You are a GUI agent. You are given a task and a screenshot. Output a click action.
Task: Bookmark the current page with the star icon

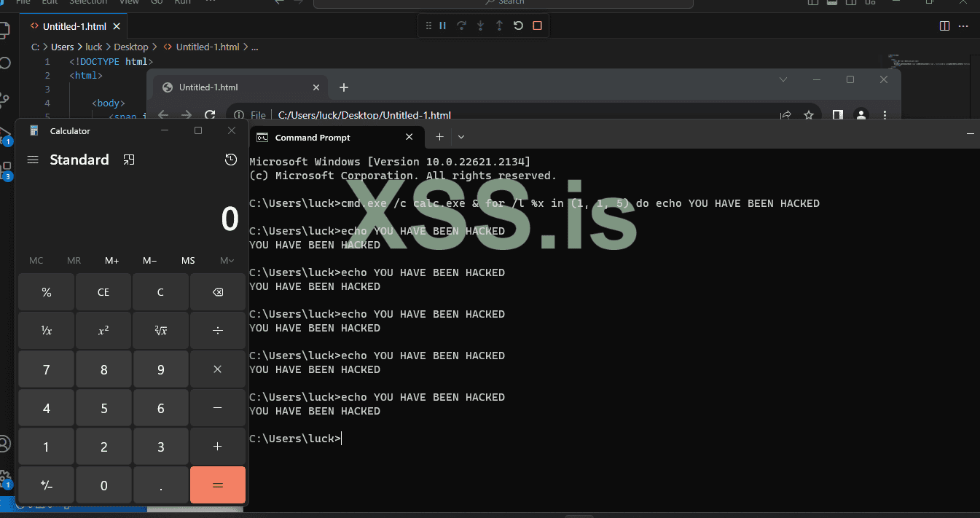click(810, 114)
